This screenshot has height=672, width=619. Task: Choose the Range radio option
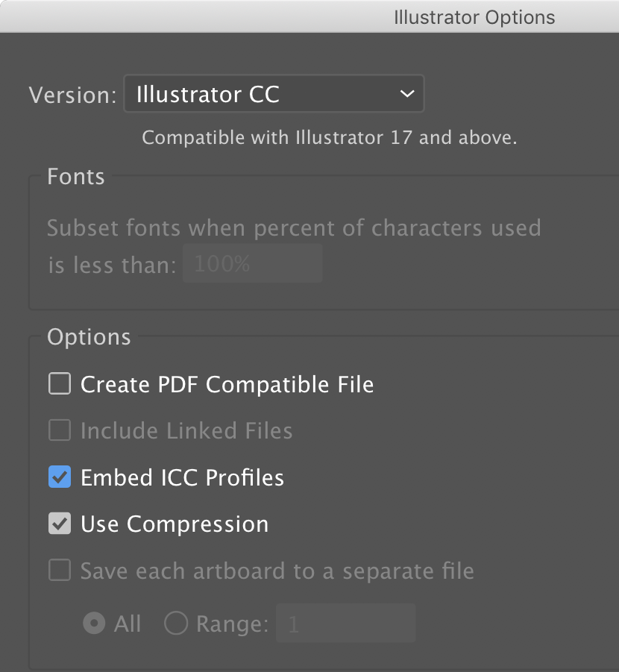point(176,624)
